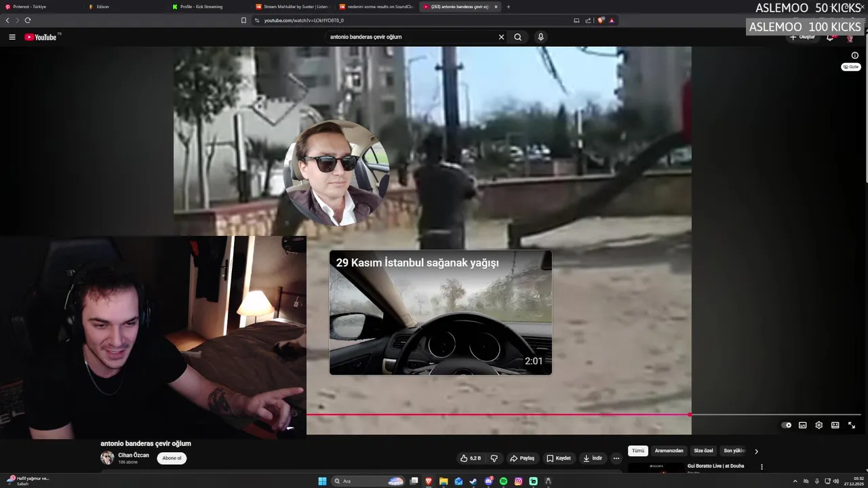Reload the current page
The height and width of the screenshot is (488, 868).
click(x=27, y=20)
